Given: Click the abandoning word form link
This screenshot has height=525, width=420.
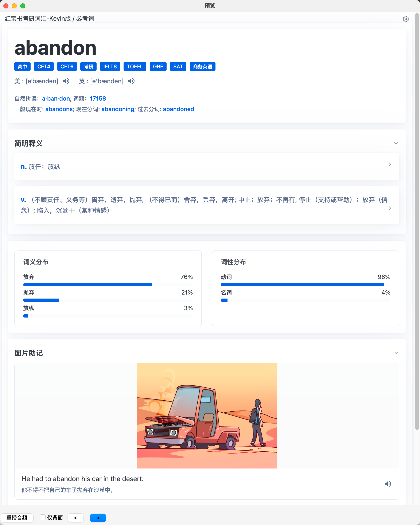Looking at the screenshot, I should coord(118,109).
